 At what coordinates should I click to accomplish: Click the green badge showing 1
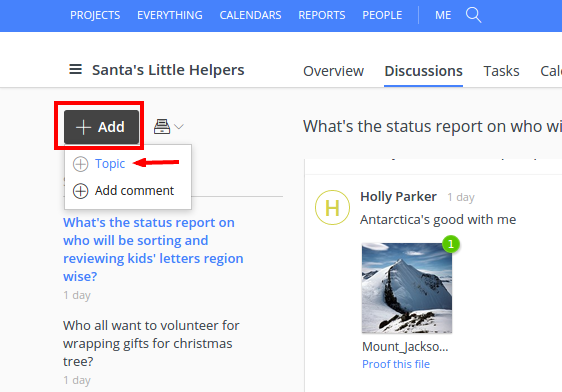(451, 244)
